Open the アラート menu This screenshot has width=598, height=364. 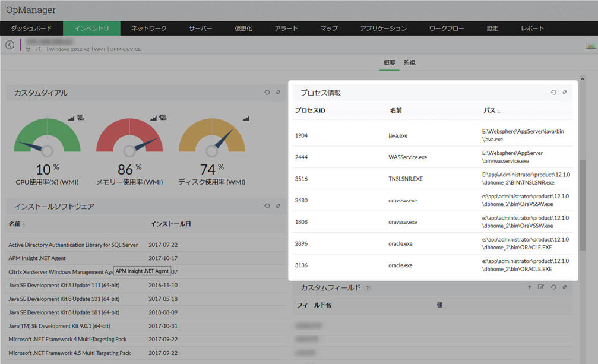click(x=286, y=29)
